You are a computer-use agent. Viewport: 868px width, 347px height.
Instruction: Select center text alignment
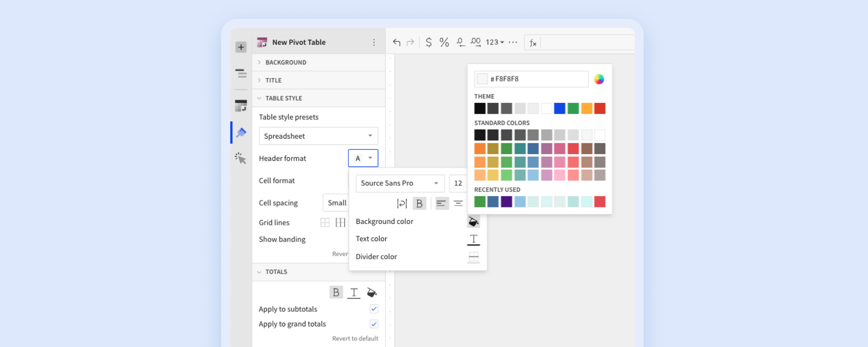click(x=458, y=203)
